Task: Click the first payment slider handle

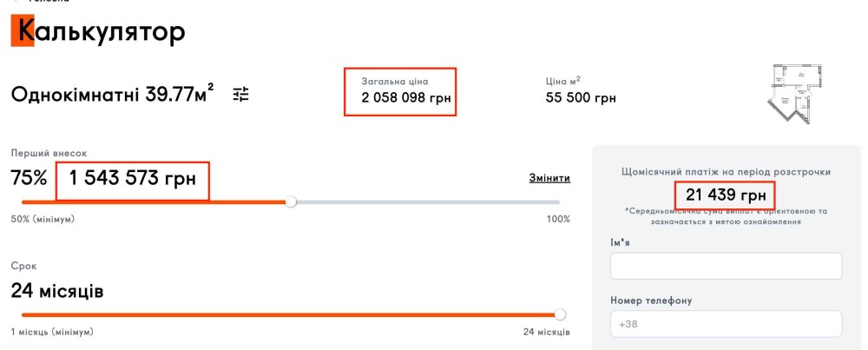Action: (291, 201)
